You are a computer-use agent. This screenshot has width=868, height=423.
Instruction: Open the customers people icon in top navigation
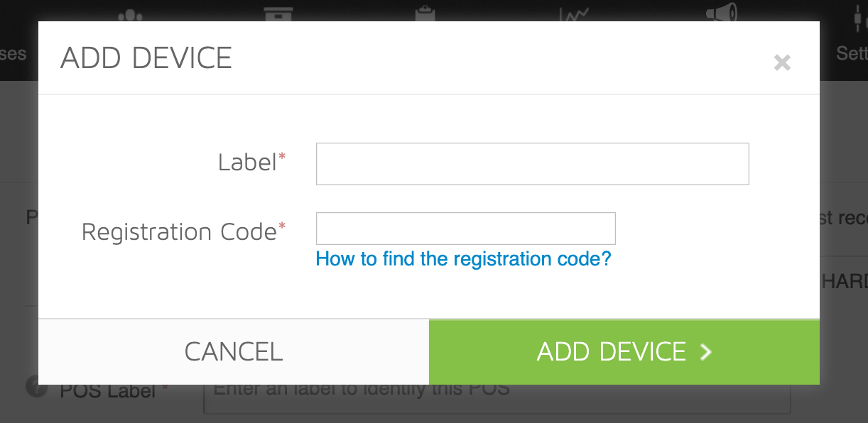coord(130,13)
